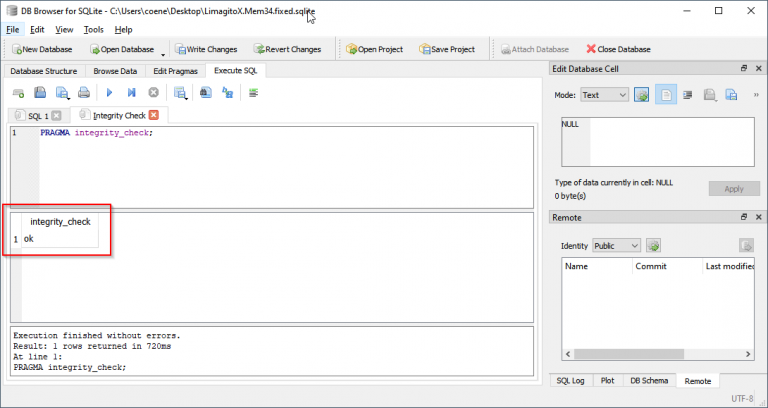The width and height of the screenshot is (768, 408).
Task: Open the Identity dropdown set to Public
Action: [x=616, y=246]
